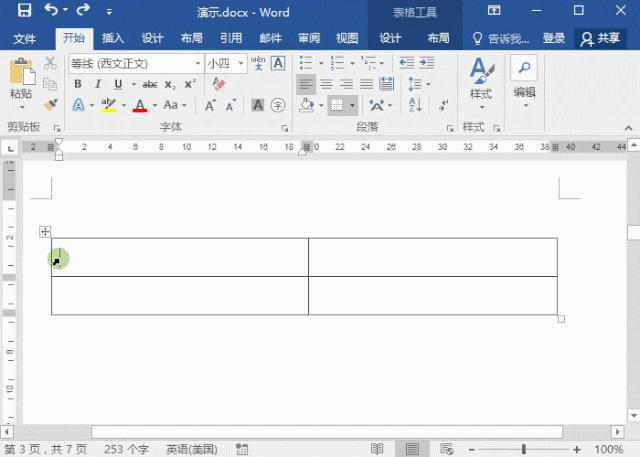Open the Customize Quick Access Toolbar arrow
This screenshot has width=640, height=457.
[x=109, y=12]
